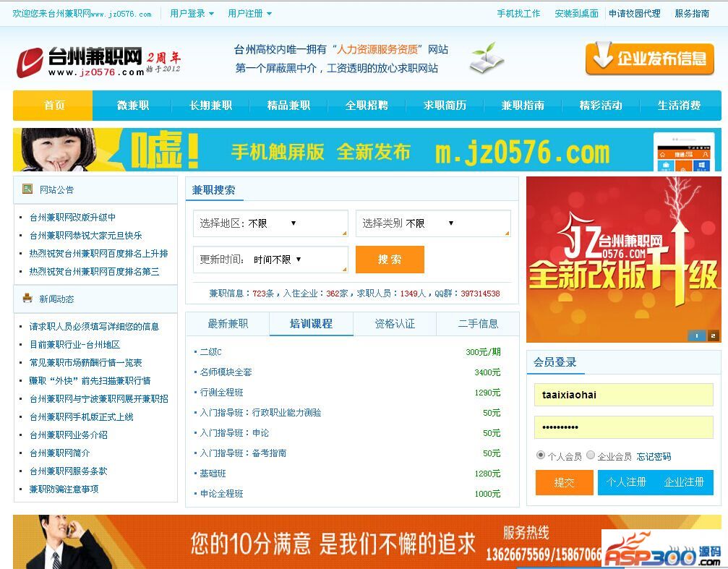Open 台州兼职网简介 news

tap(59, 453)
